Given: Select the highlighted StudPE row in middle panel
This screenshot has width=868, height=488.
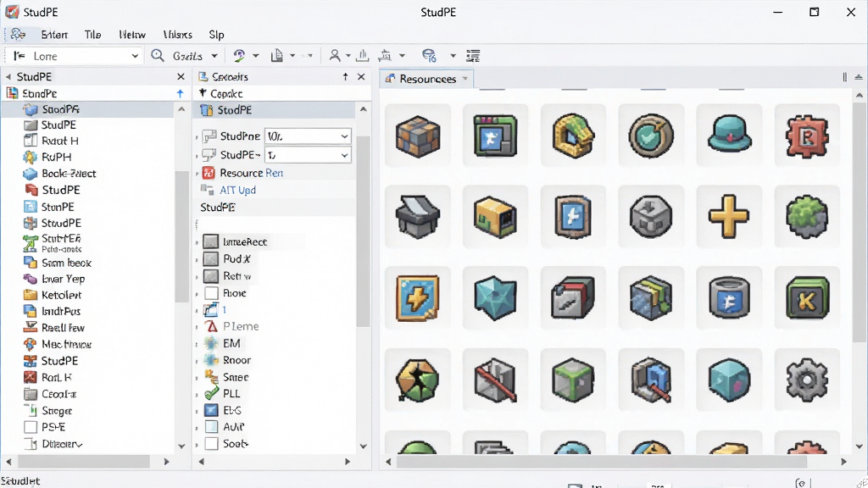Looking at the screenshot, I should coord(274,110).
